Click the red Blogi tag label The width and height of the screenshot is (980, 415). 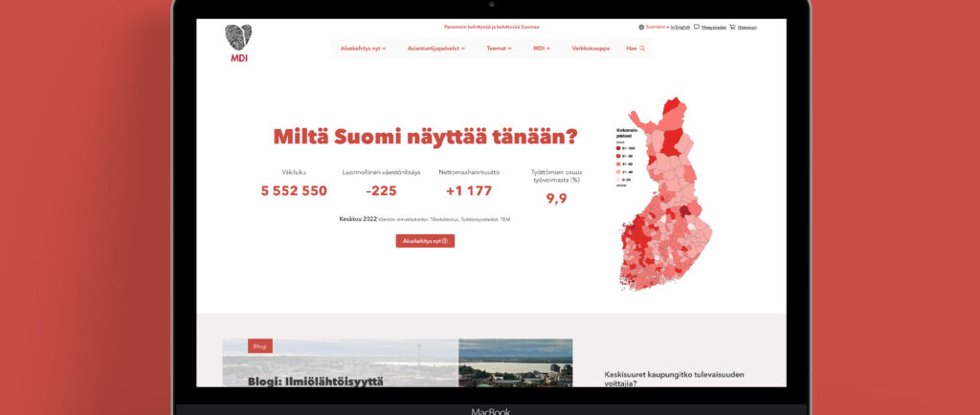[260, 346]
